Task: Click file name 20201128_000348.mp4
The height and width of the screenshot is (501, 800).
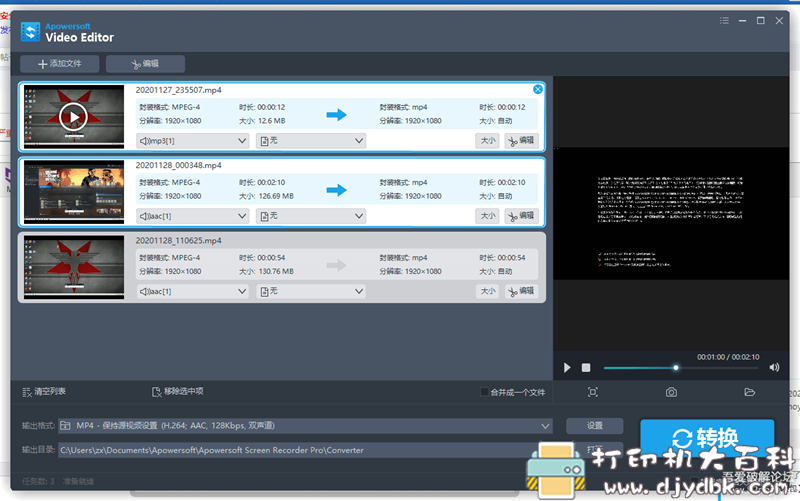Action: click(x=178, y=165)
